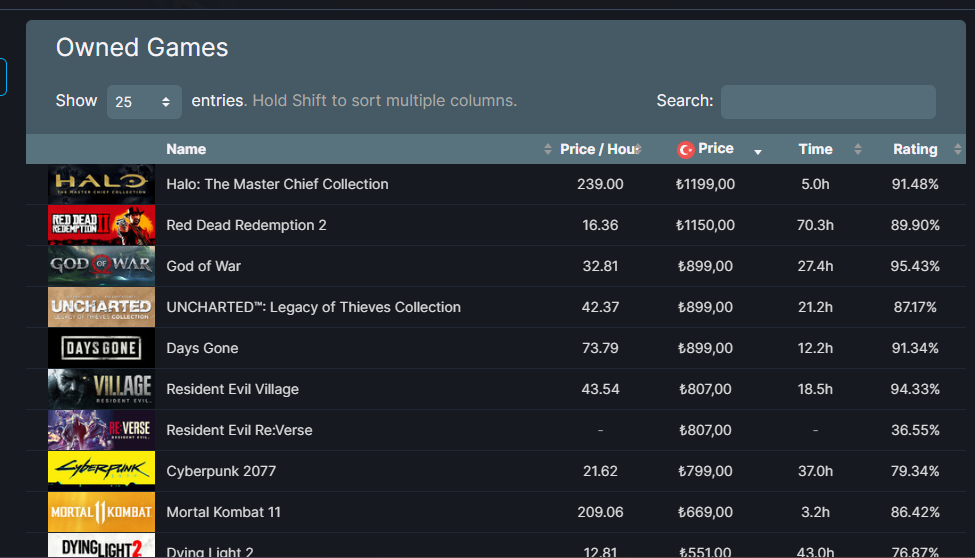Click Resident Evil Re:Verse game name

point(239,430)
